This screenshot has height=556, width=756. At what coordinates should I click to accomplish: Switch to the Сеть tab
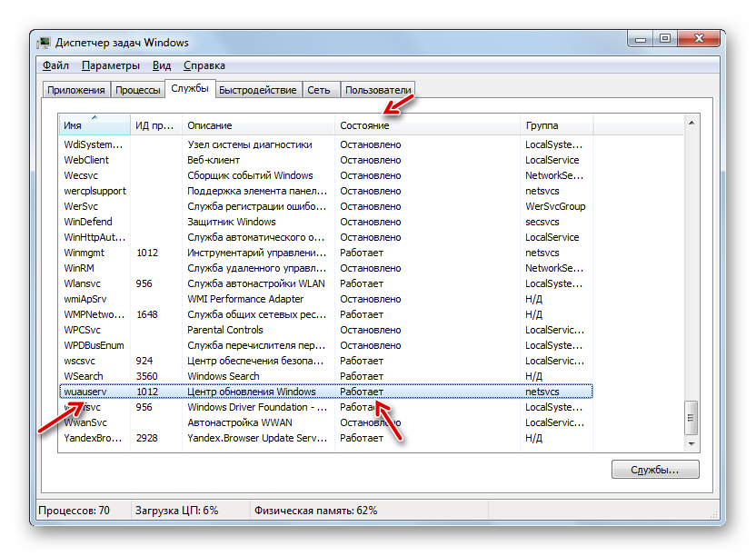[x=318, y=90]
